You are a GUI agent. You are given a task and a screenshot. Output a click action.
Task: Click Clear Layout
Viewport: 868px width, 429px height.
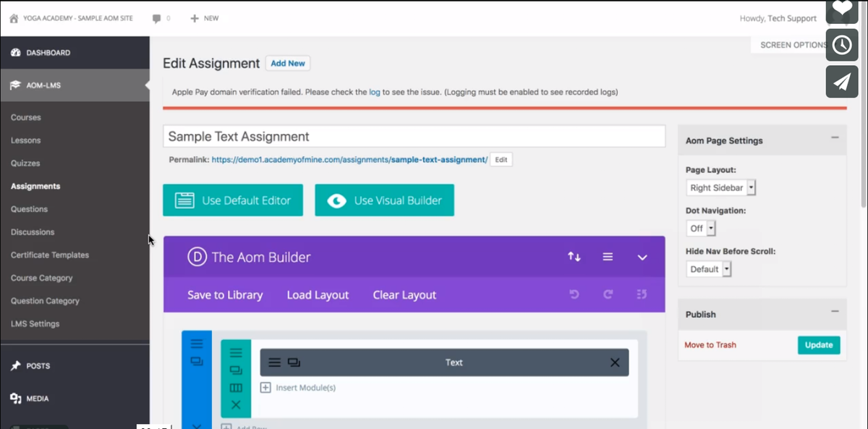(x=404, y=295)
